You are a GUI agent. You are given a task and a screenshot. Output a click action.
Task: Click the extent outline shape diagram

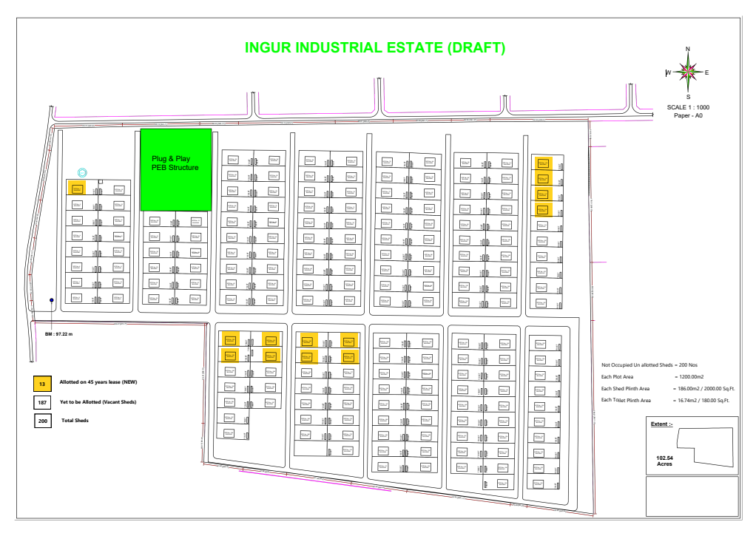(x=705, y=447)
